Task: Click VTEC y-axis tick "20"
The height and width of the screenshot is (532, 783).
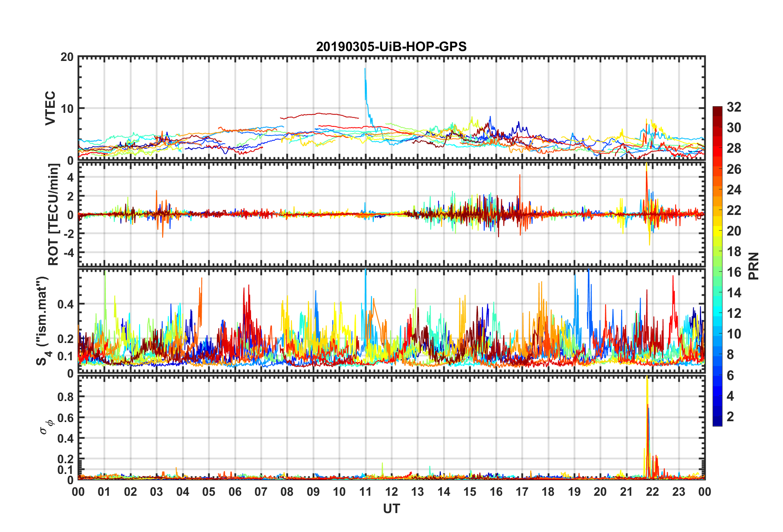Action: [x=67, y=57]
